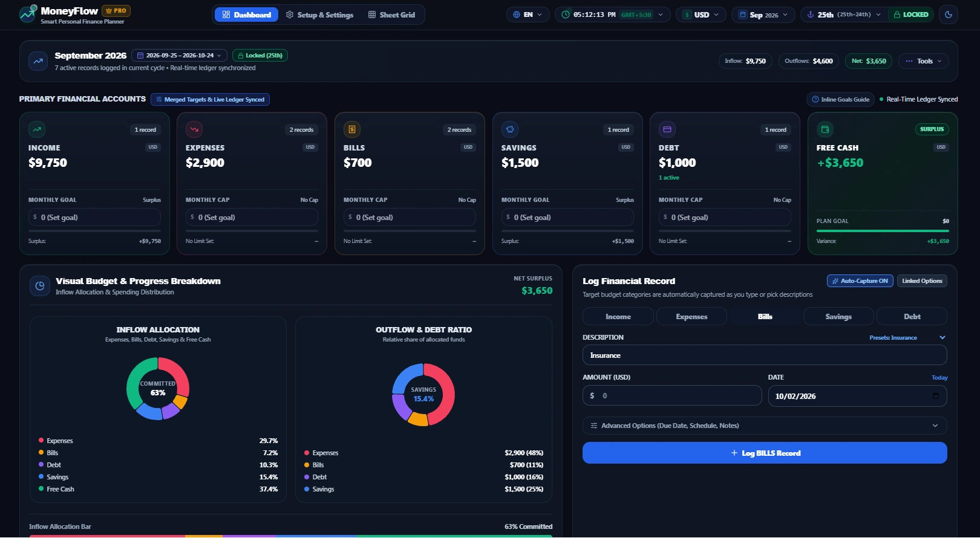Open the USD currency dropdown

click(701, 15)
